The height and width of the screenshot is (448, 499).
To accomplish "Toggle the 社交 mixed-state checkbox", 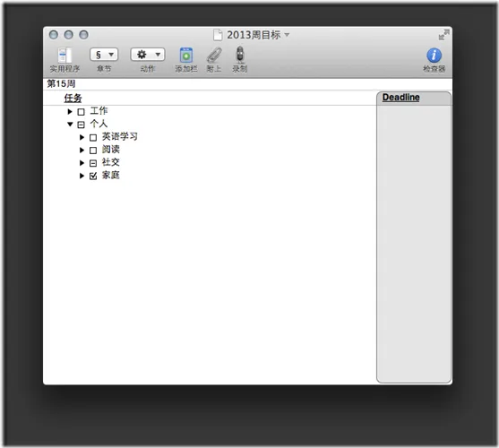I will point(93,163).
